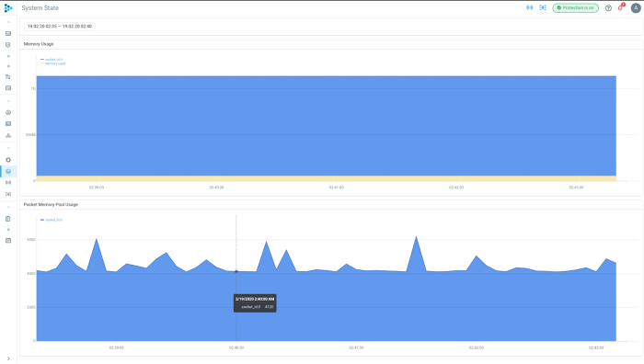Click the Packet Memory Pool Usage panel title
The width and height of the screenshot is (644, 364).
51,204
